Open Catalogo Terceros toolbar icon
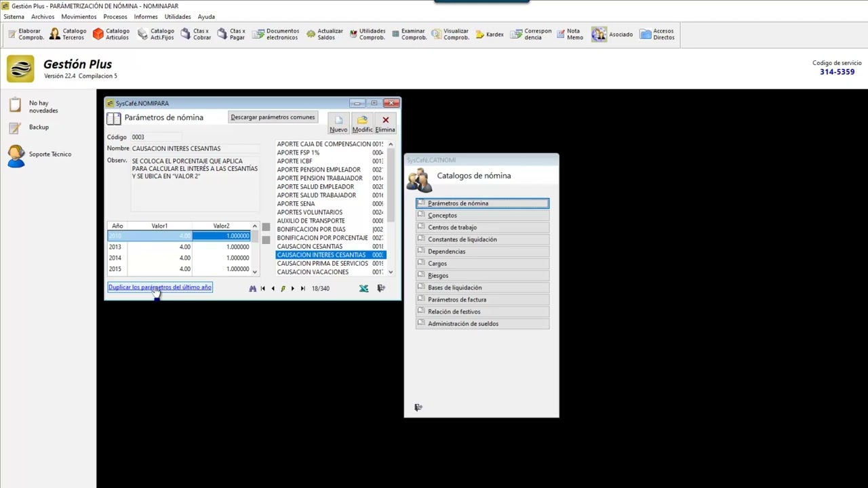This screenshot has height=488, width=868. pyautogui.click(x=68, y=34)
